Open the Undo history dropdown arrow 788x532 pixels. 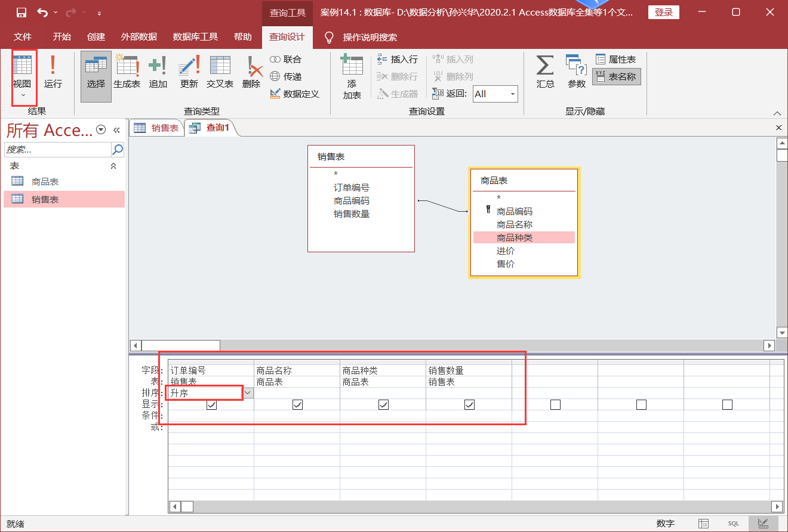coord(55,13)
